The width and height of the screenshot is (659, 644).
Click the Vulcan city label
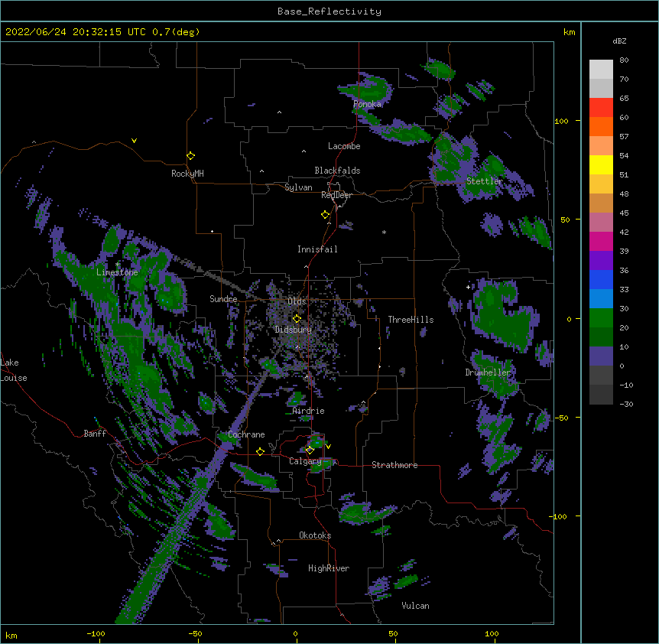(415, 606)
